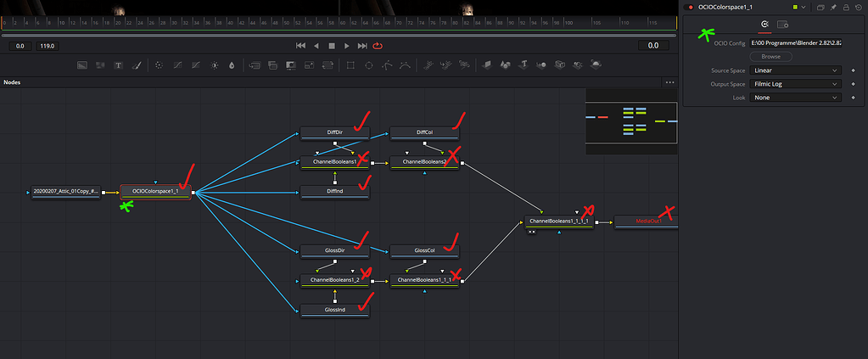Add a Color Corrector tool from the toolbar

[x=159, y=65]
